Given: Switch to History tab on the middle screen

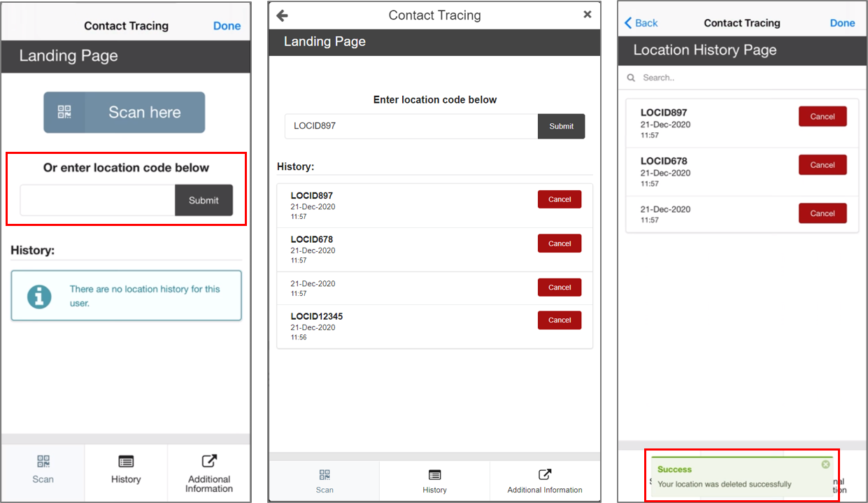Looking at the screenshot, I should (434, 481).
